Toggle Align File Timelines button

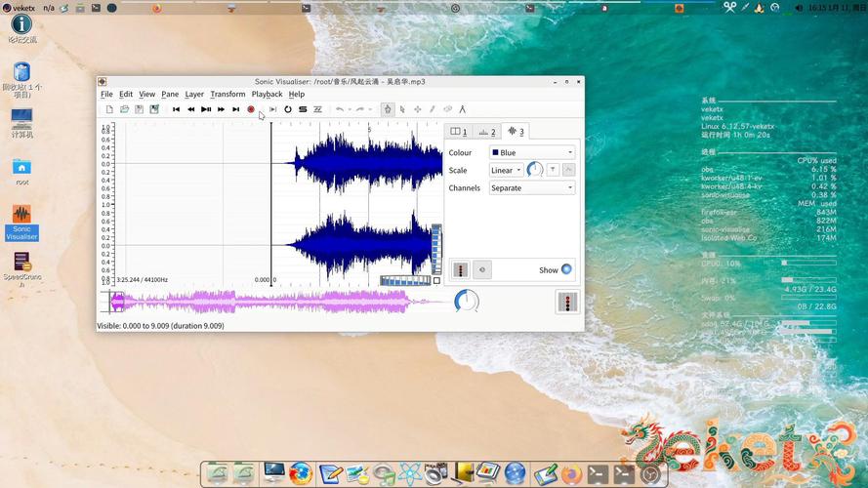point(317,109)
